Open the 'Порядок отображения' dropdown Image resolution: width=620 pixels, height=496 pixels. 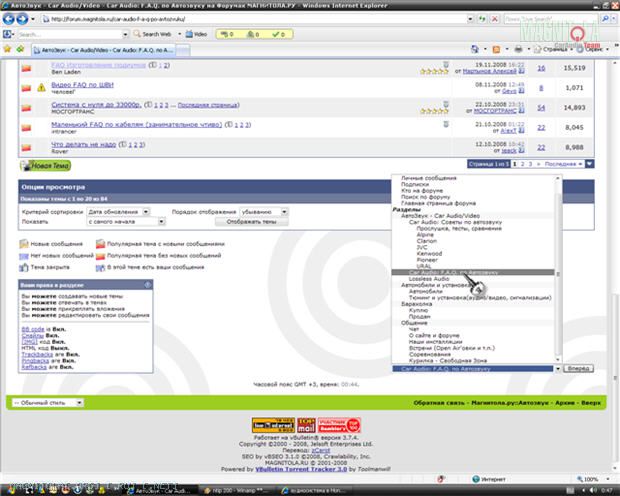tap(272, 212)
